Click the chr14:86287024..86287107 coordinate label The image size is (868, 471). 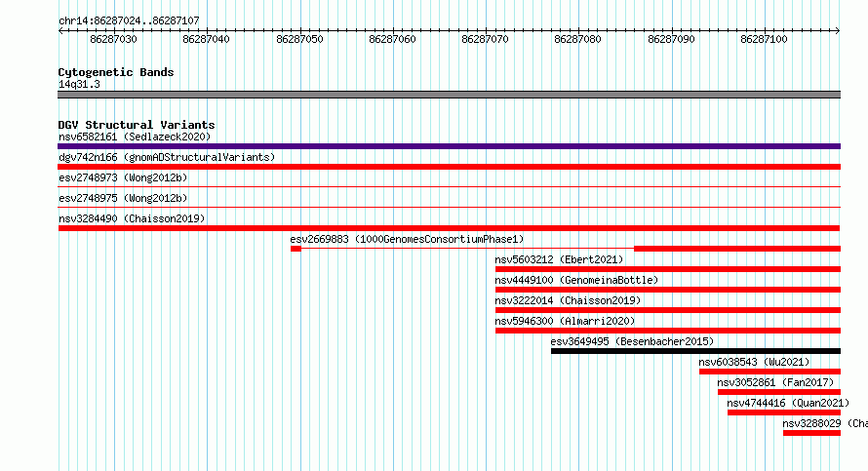pyautogui.click(x=129, y=21)
